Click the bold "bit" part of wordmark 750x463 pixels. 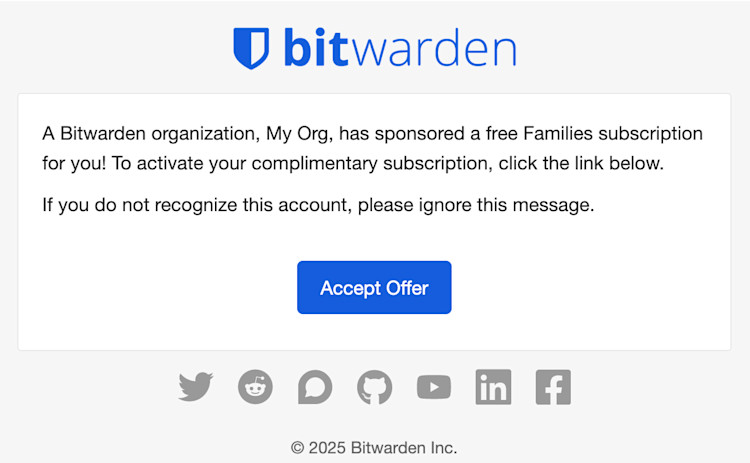click(316, 48)
